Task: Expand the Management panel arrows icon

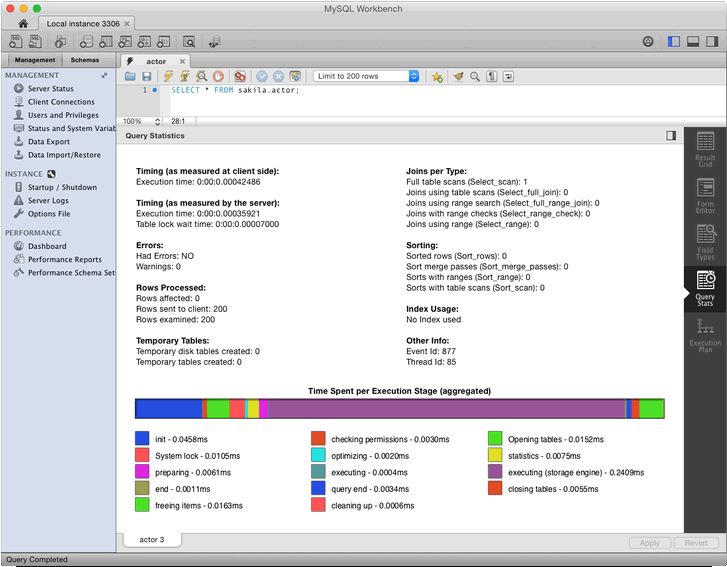Action: pyautogui.click(x=104, y=75)
